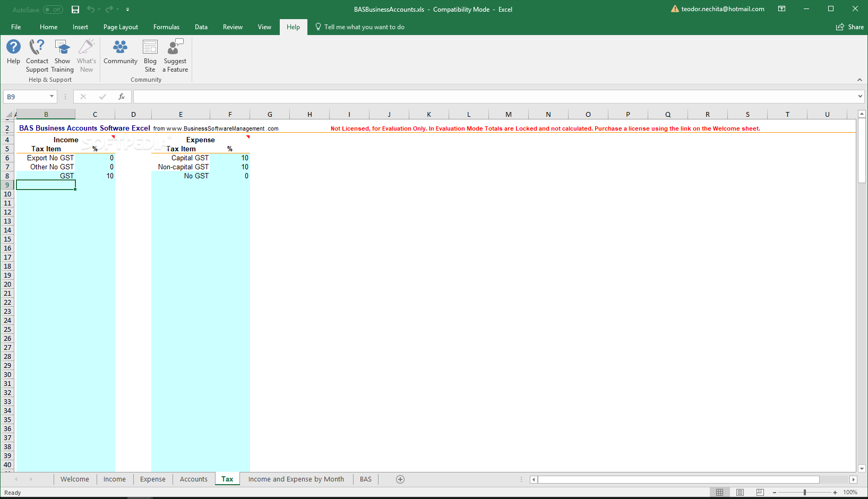Open the Community forum button
868x499 pixels.
tap(121, 52)
